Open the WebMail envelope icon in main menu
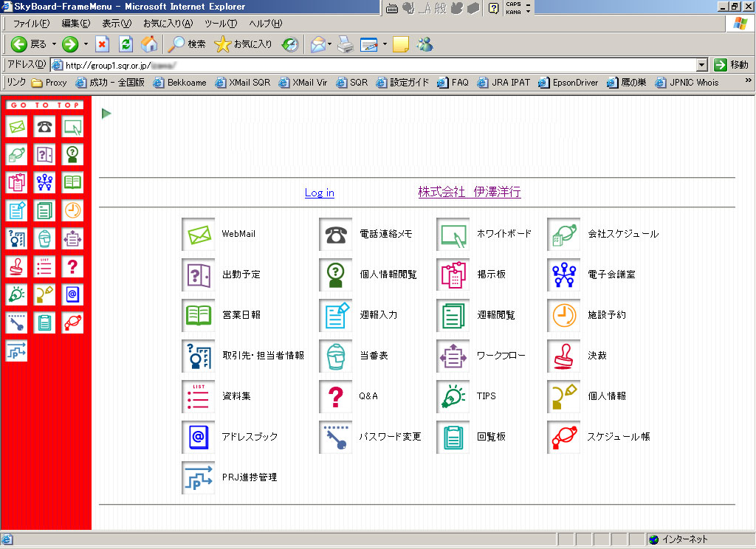The width and height of the screenshot is (756, 549). tap(198, 234)
